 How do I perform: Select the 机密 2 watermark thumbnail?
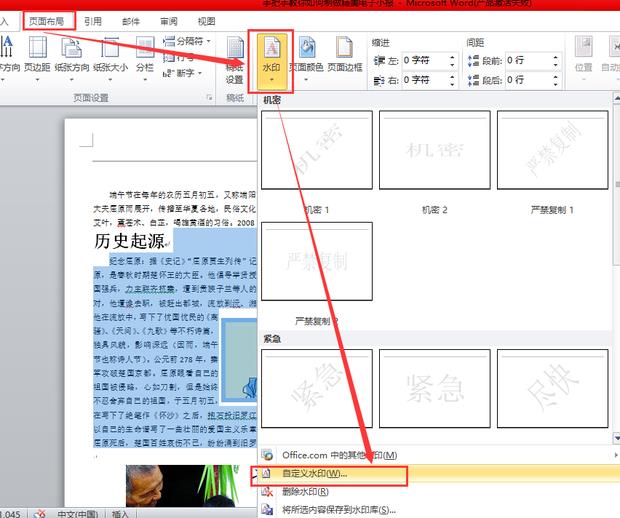point(435,150)
